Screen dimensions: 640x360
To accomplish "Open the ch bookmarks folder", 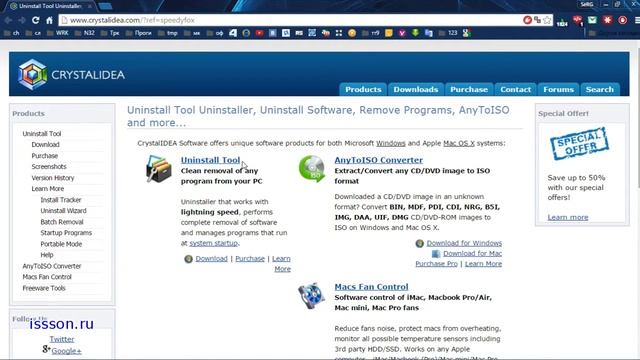I will pyautogui.click(x=11, y=33).
